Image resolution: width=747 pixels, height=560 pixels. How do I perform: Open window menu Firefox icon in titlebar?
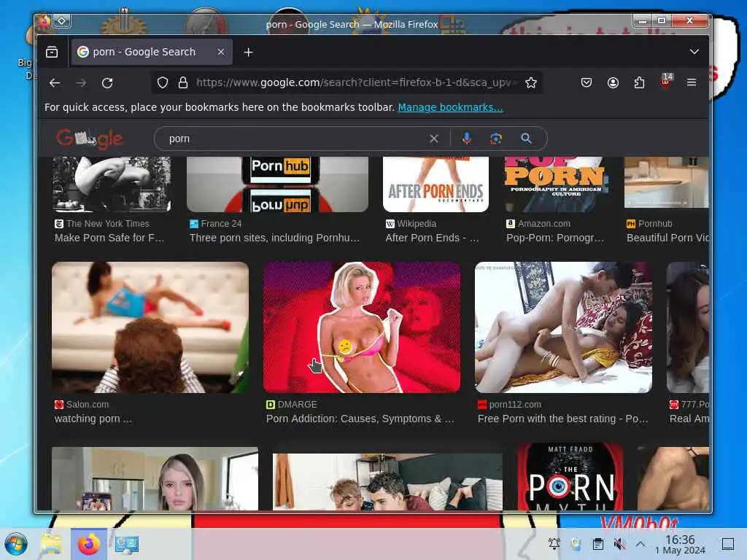[x=44, y=21]
